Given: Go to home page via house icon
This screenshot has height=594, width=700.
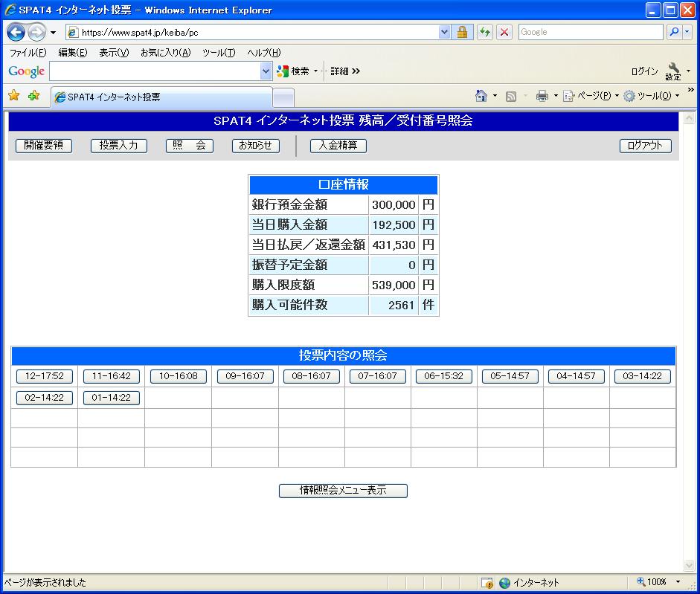Looking at the screenshot, I should tap(481, 95).
